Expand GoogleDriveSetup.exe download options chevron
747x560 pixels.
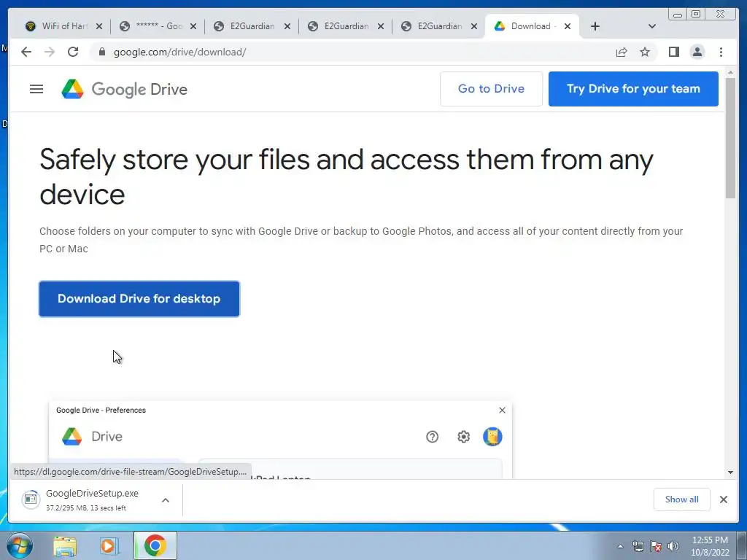[166, 500]
